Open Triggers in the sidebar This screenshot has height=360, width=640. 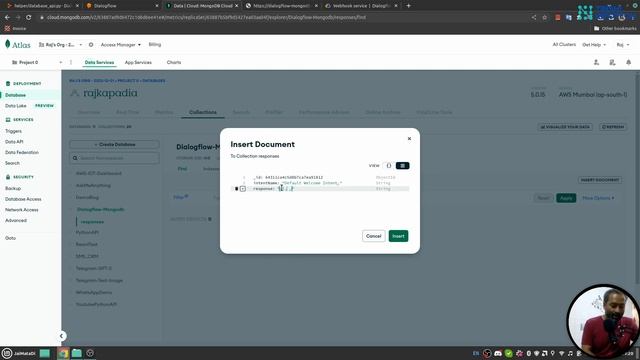(13, 131)
